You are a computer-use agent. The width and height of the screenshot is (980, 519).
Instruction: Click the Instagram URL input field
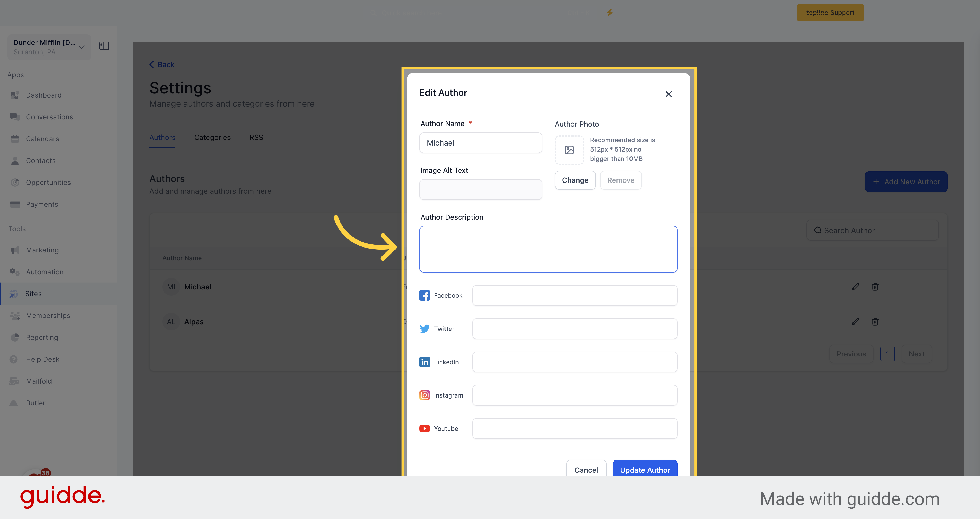tap(575, 395)
